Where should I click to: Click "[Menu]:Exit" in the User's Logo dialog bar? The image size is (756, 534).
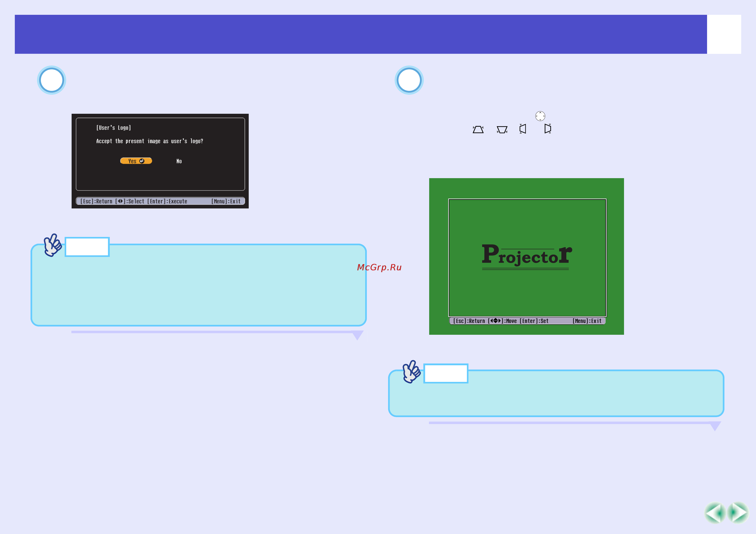[226, 201]
